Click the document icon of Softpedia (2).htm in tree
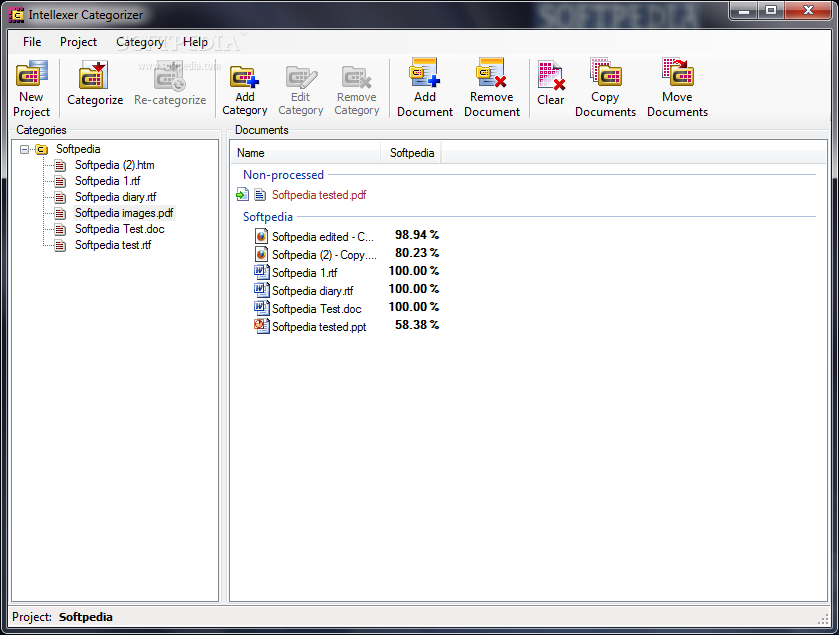The width and height of the screenshot is (839, 635). coord(60,165)
